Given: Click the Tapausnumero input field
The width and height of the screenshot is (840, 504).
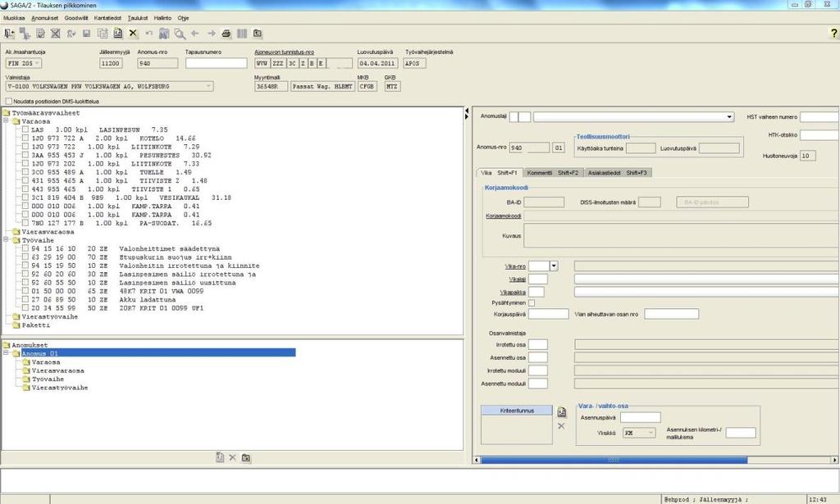Looking at the screenshot, I should tap(217, 63).
